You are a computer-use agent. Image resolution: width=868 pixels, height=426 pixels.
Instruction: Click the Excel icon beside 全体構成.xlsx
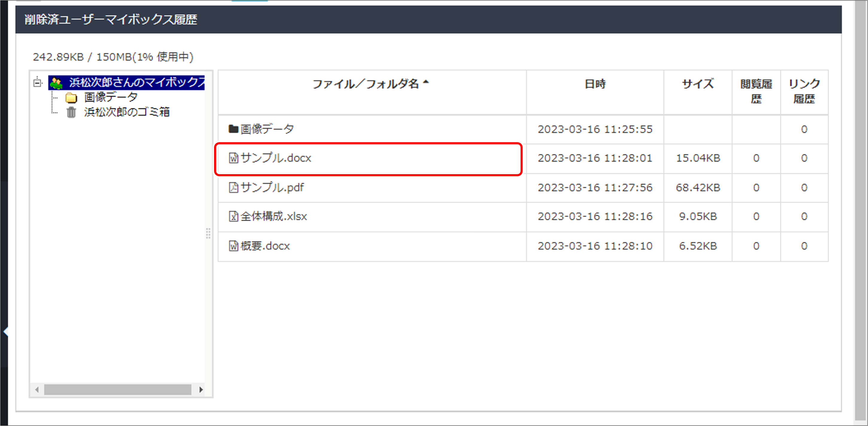pos(234,216)
